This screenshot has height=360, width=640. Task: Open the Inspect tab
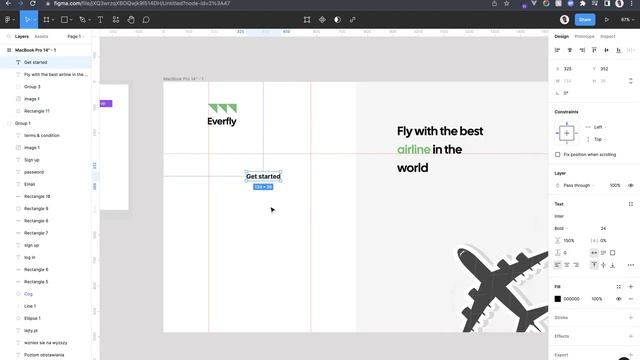607,36
